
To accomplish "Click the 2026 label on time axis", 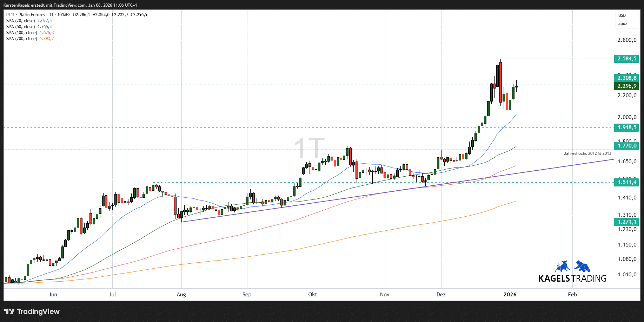I will [x=510, y=295].
